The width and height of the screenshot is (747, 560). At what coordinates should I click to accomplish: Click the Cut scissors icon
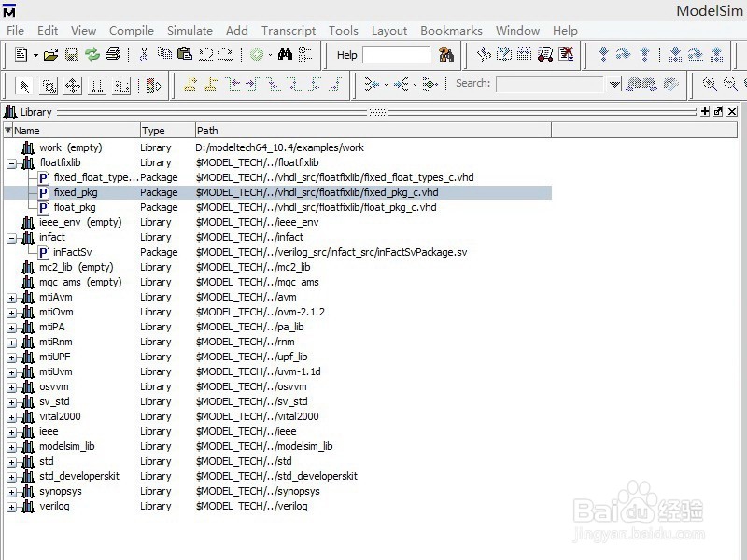pos(144,54)
